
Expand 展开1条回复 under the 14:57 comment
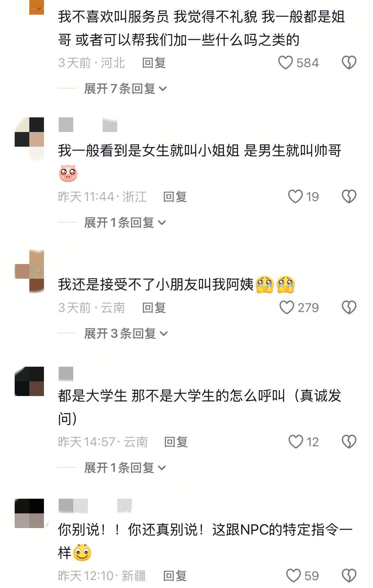pos(125,468)
